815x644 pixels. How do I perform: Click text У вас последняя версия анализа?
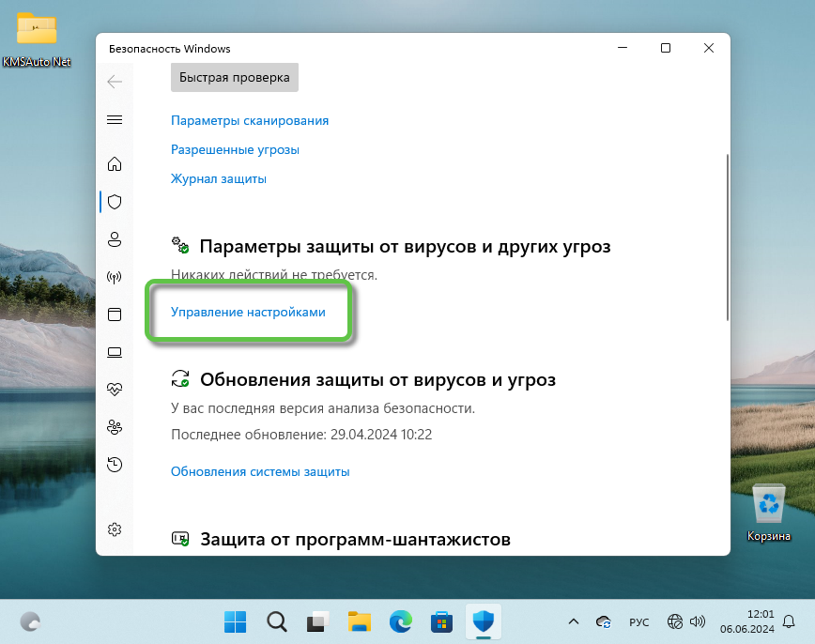[323, 408]
